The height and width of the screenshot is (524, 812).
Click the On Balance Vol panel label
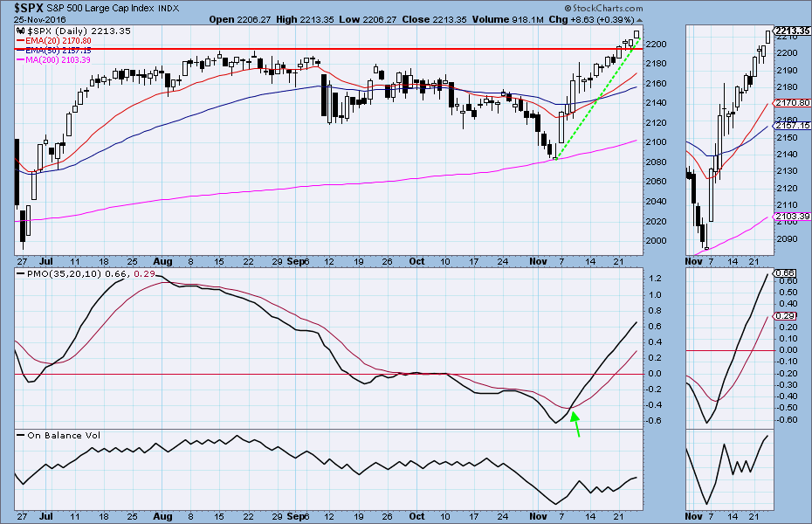pyautogui.click(x=65, y=435)
